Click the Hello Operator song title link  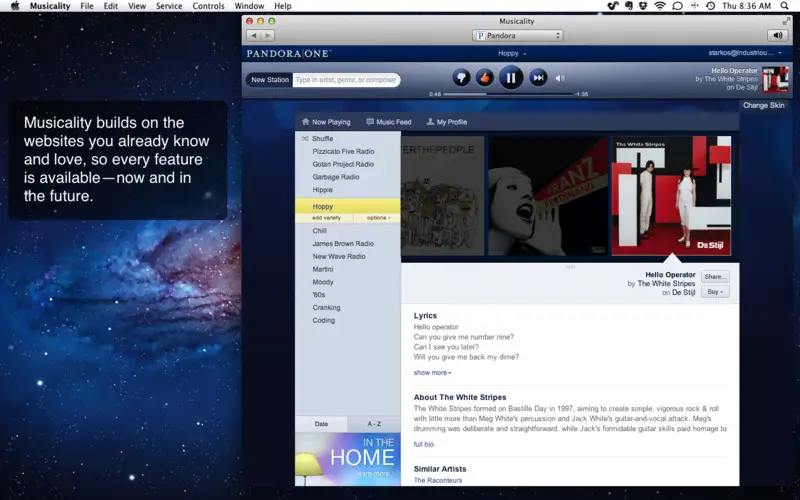[x=670, y=274]
